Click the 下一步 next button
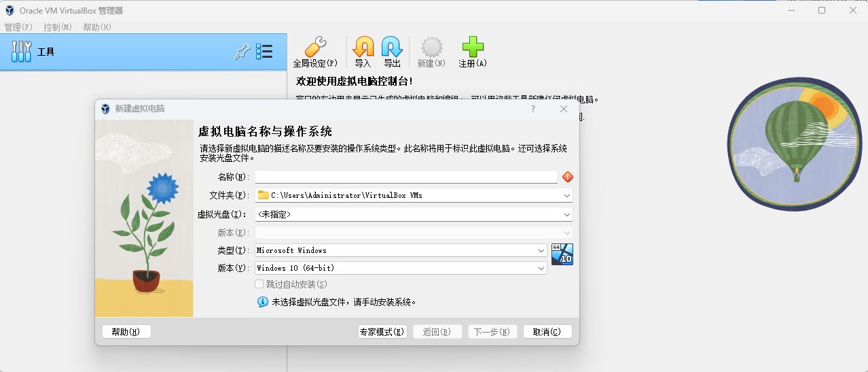Viewport: 868px width, 372px height. click(492, 332)
